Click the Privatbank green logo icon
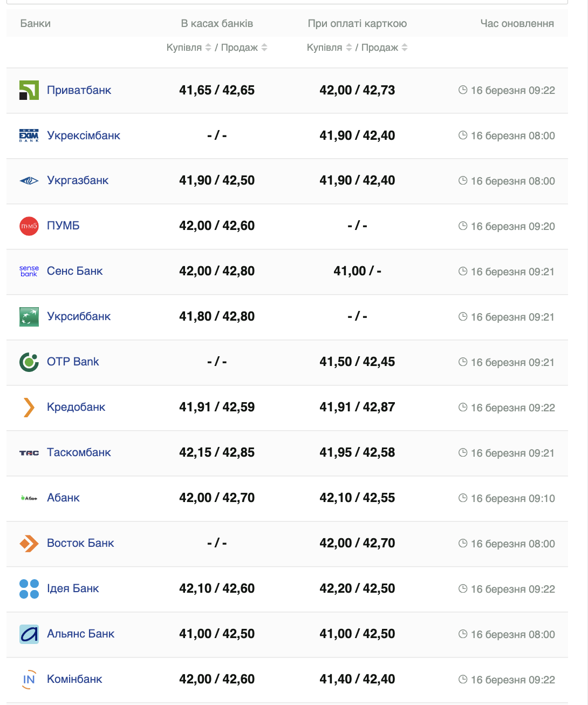The width and height of the screenshot is (588, 705). click(29, 90)
